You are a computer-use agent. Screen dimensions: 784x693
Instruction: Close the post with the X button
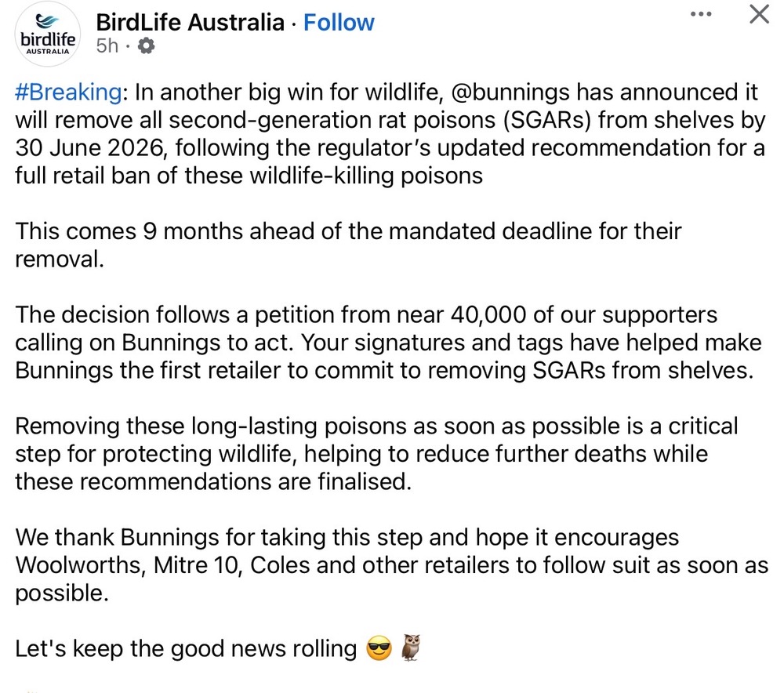tap(759, 15)
